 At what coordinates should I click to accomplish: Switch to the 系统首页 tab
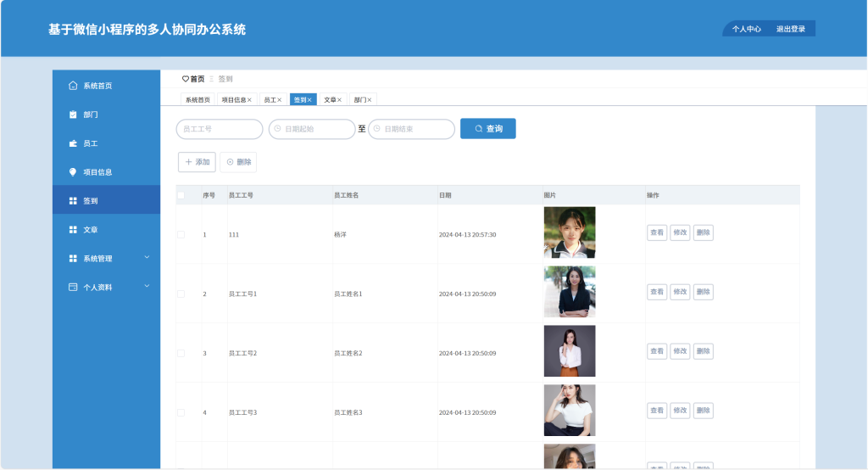click(198, 100)
